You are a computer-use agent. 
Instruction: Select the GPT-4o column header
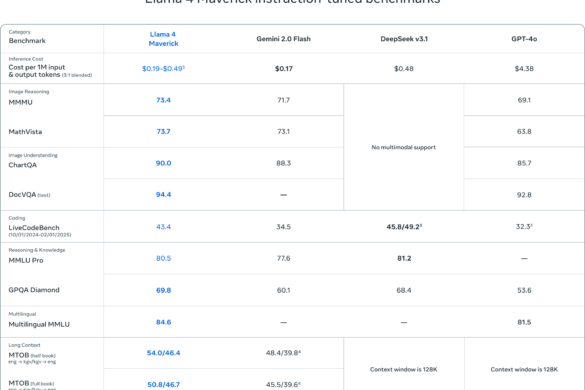tap(524, 39)
